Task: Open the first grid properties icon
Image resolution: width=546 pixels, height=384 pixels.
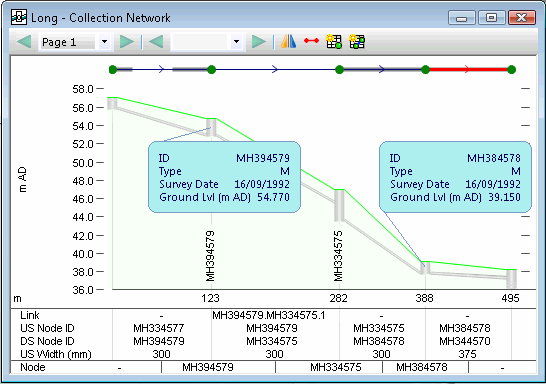Action: click(334, 41)
